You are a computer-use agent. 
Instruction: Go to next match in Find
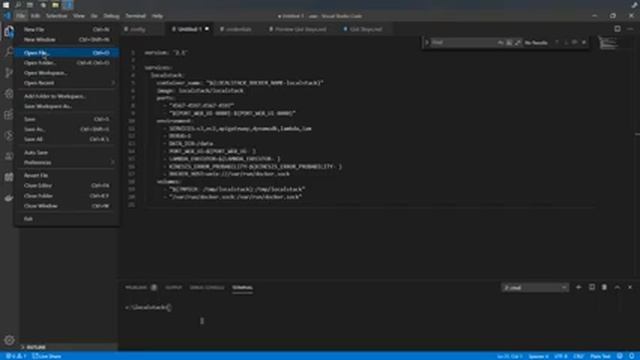(x=566, y=42)
